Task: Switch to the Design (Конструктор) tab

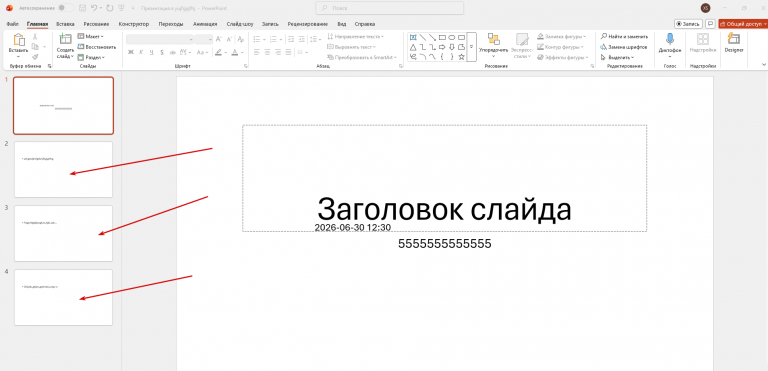Action: point(134,24)
